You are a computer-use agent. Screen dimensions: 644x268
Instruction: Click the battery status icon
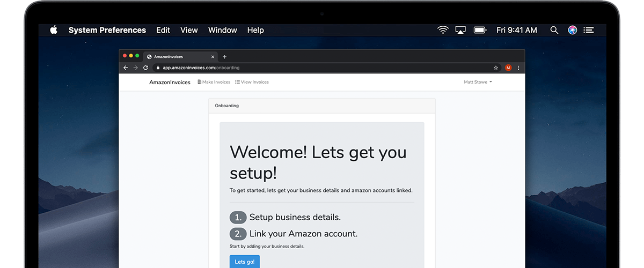tap(480, 30)
